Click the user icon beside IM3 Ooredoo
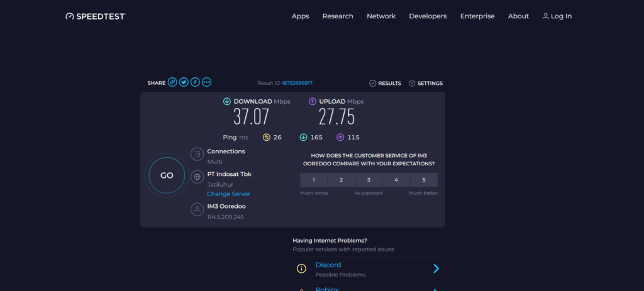 [x=197, y=209]
